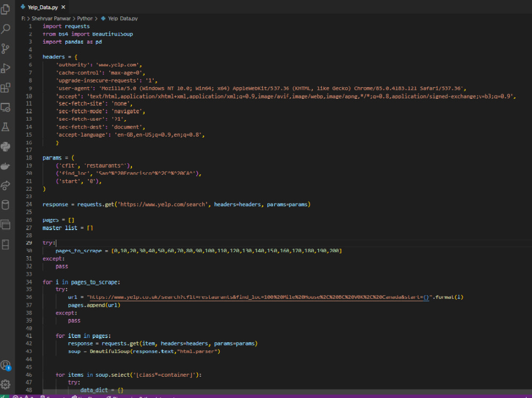This screenshot has width=532, height=398.
Task: Open the Accounts icon with badge
Action: pyautogui.click(x=5, y=366)
